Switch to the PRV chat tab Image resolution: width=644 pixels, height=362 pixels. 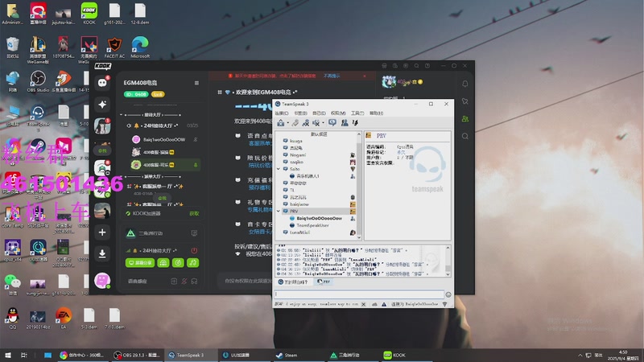coord(324,282)
